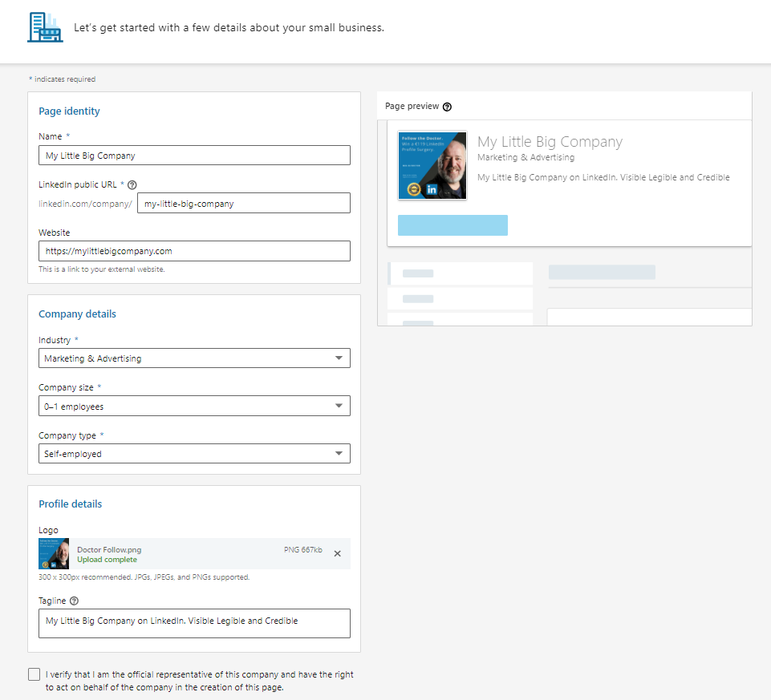Click the Page preview help icon
Viewport: 771px width, 700px height.
click(447, 107)
